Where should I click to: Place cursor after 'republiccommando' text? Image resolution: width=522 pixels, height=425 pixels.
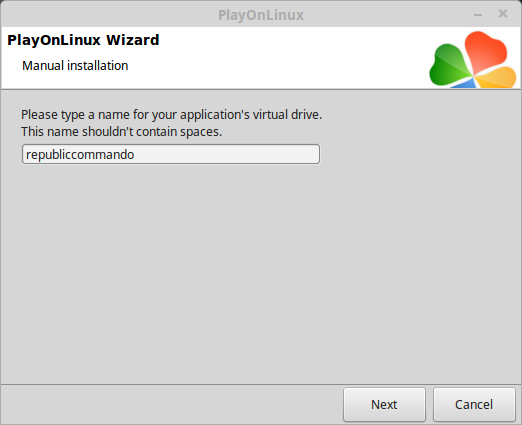(135, 155)
